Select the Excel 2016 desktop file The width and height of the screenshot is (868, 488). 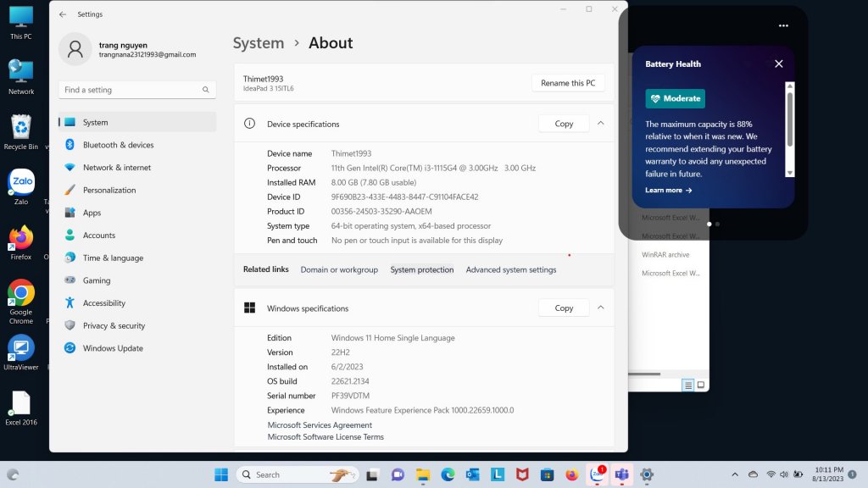(21, 408)
